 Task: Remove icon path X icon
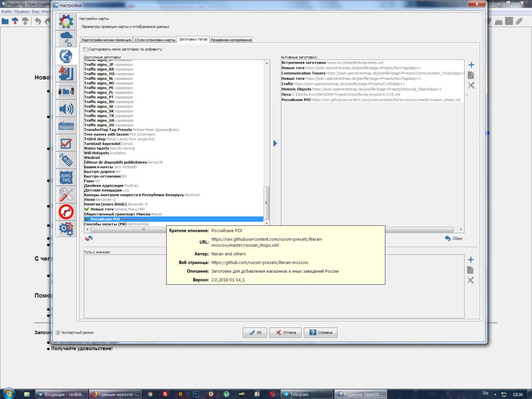[x=470, y=280]
